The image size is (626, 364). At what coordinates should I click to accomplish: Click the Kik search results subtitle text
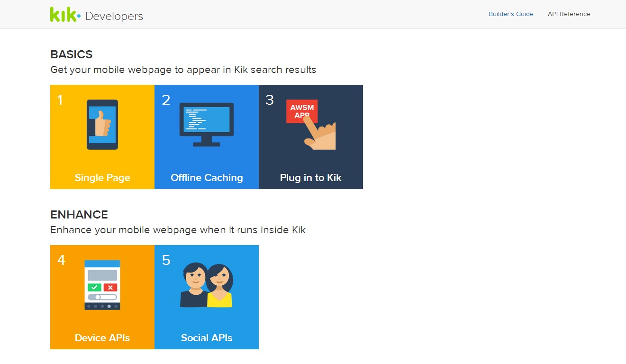183,70
